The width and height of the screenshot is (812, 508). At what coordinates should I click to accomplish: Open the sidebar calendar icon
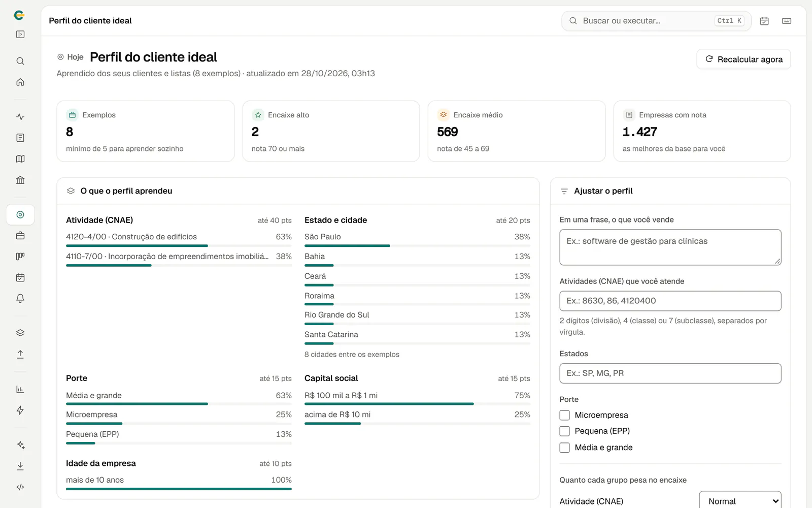coord(20,277)
